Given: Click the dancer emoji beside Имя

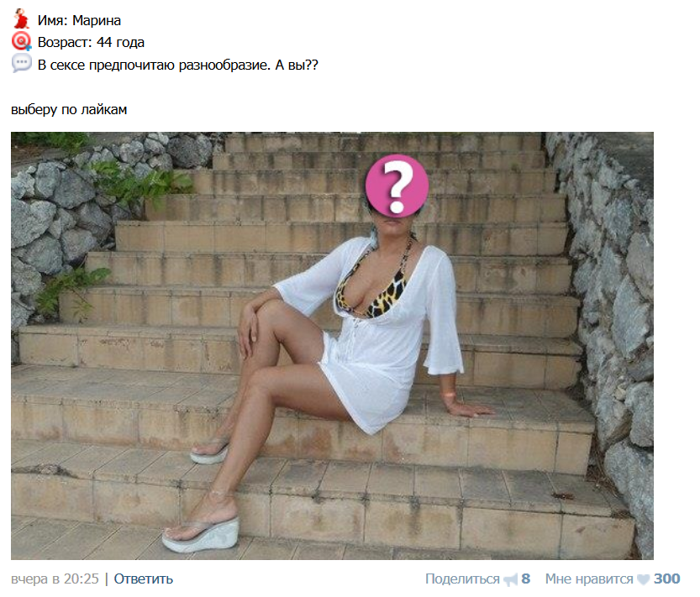Looking at the screenshot, I should (x=20, y=18).
